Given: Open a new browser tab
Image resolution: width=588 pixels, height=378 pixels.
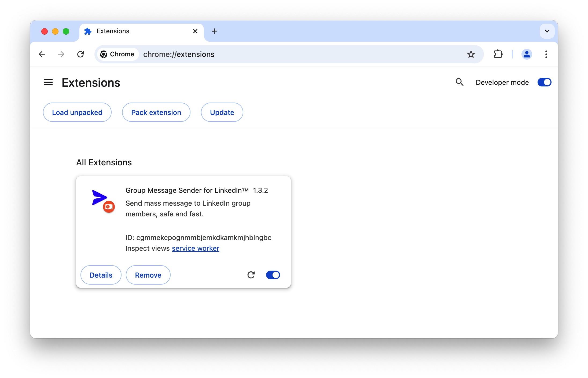Looking at the screenshot, I should tap(214, 31).
